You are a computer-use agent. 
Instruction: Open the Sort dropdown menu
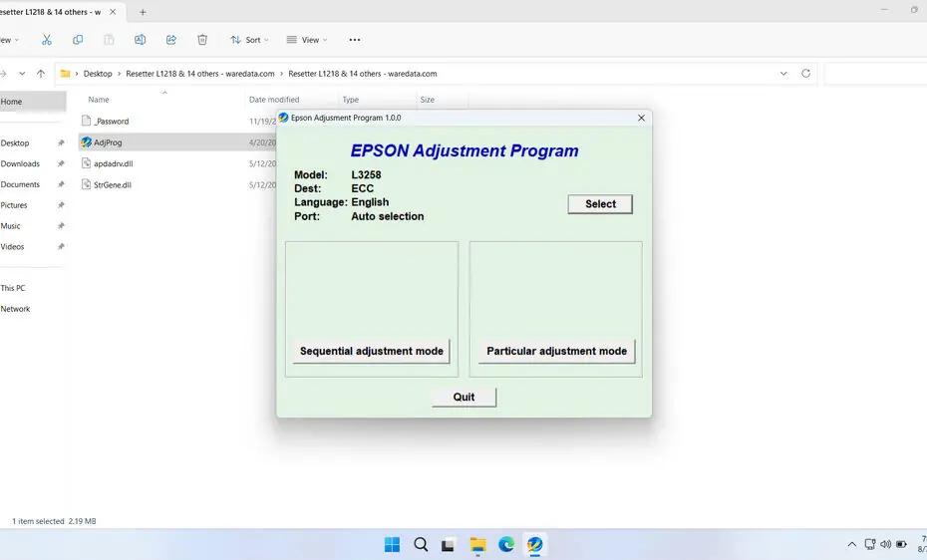(249, 40)
